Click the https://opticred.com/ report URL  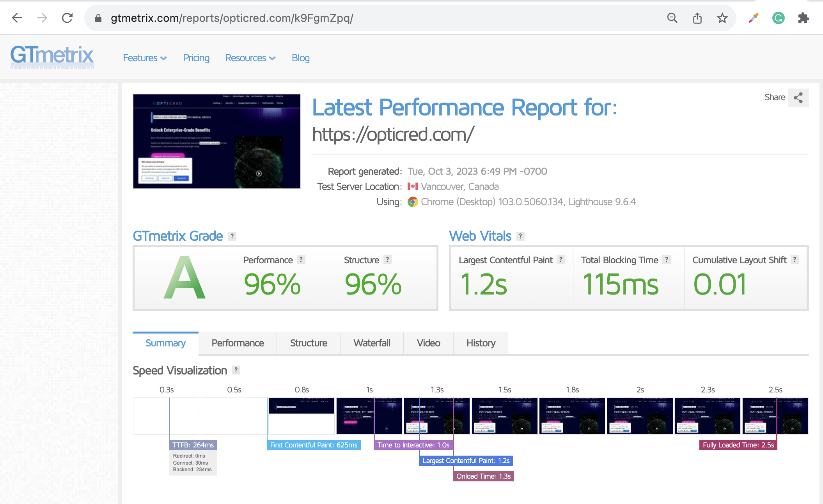click(393, 135)
